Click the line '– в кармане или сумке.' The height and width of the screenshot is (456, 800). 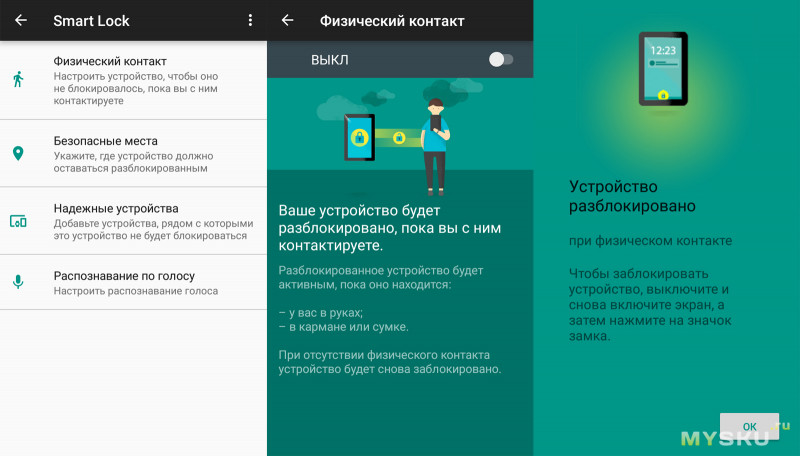coord(344,327)
